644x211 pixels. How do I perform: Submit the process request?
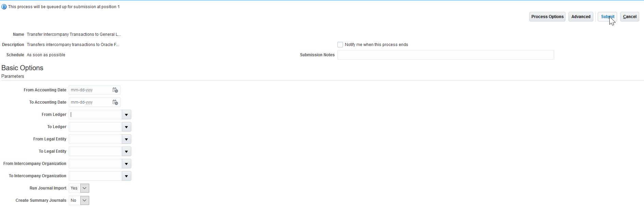click(607, 17)
